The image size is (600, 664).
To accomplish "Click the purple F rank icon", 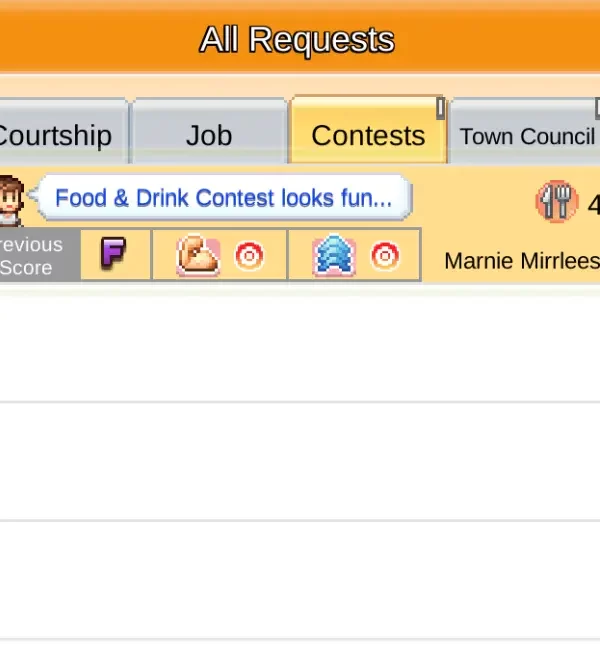I will [x=114, y=256].
